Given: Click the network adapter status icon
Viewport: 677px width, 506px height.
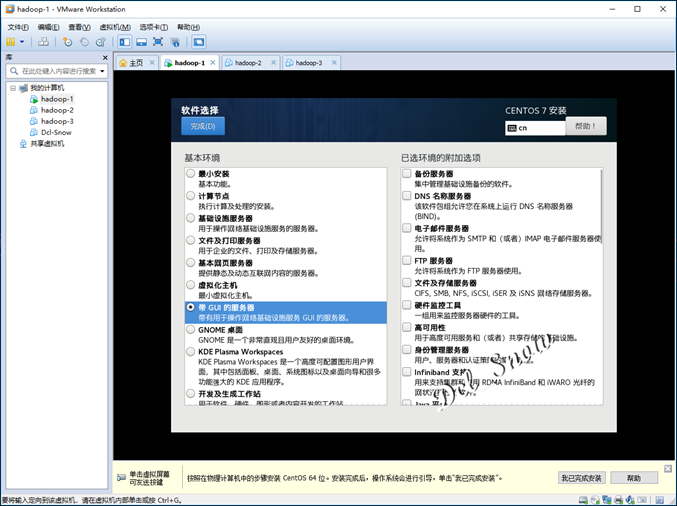Looking at the screenshot, I should [607, 500].
